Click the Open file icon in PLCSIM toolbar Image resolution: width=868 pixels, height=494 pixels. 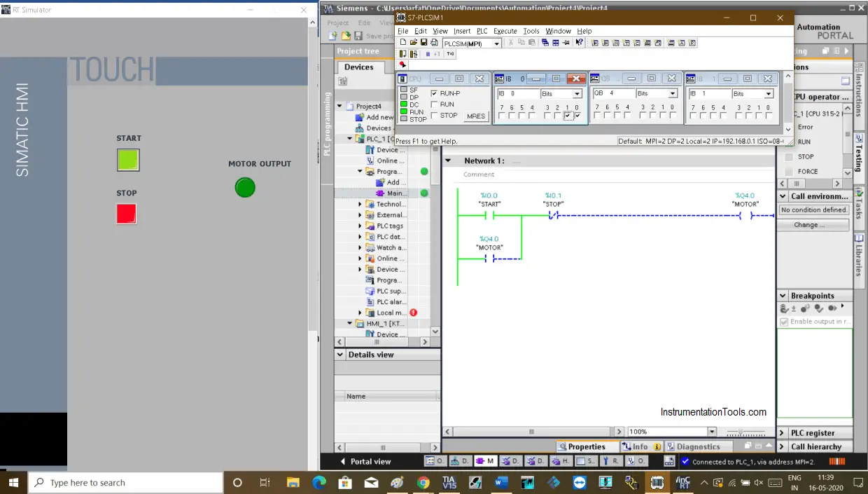414,43
